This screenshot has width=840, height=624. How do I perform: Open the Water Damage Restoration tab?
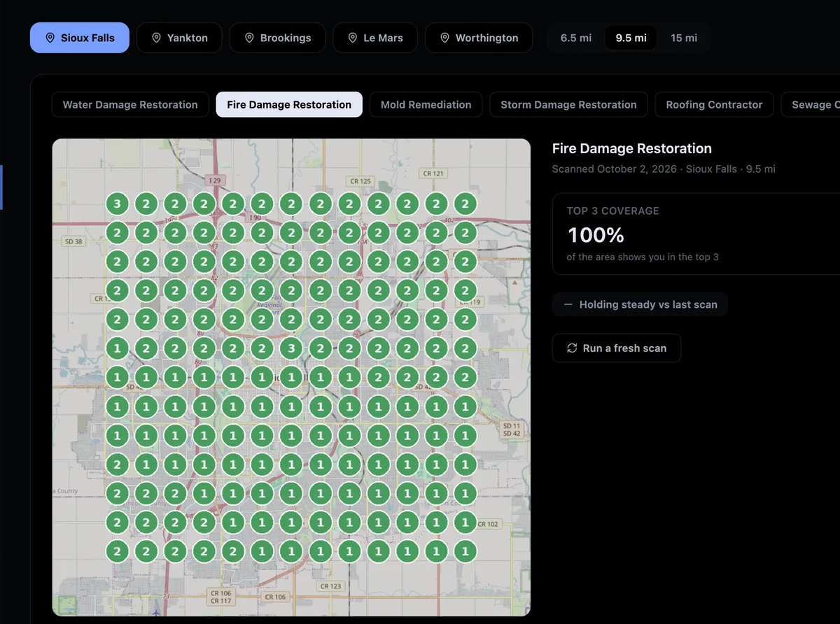(x=130, y=104)
